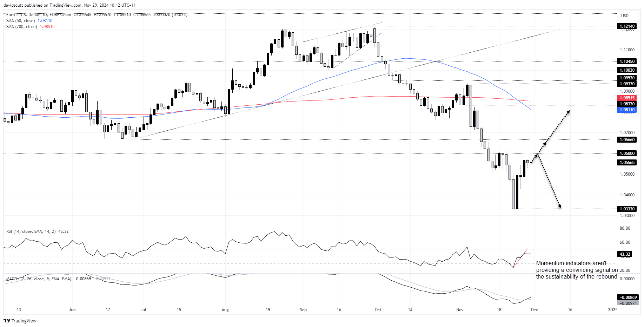The width and height of the screenshot is (644, 327).
Task: Click the Jun label on time axis
Action: (x=72, y=310)
